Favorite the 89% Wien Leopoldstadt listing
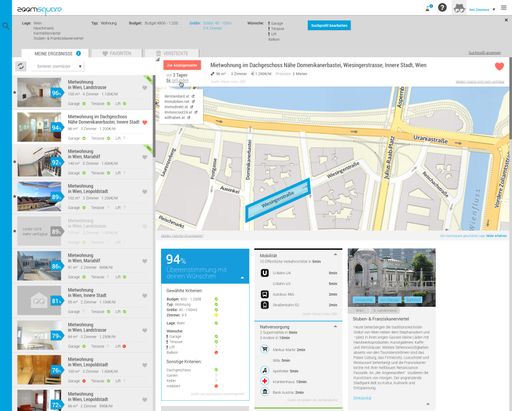Screen dimensions: 512x411 145,192
